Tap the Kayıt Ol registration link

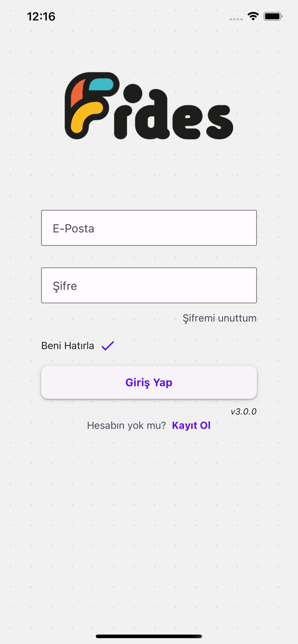coord(191,425)
